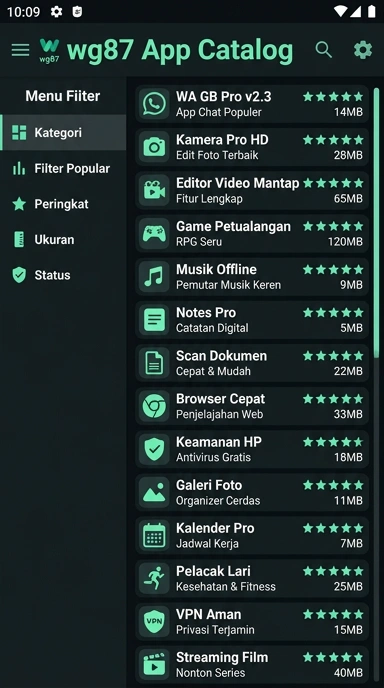Tap the runner icon for Pelacak Lari
Viewport: 384px width, 688px height.
tap(154, 579)
